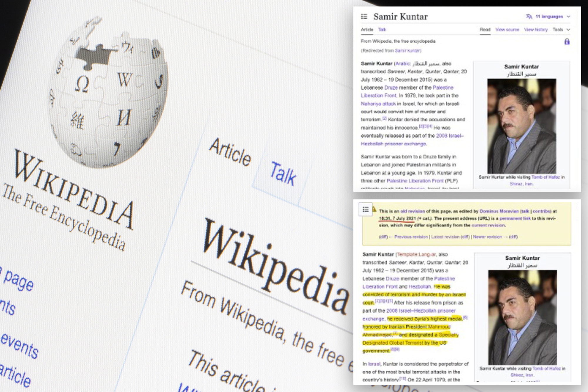Click the translate languages icon

(x=529, y=16)
